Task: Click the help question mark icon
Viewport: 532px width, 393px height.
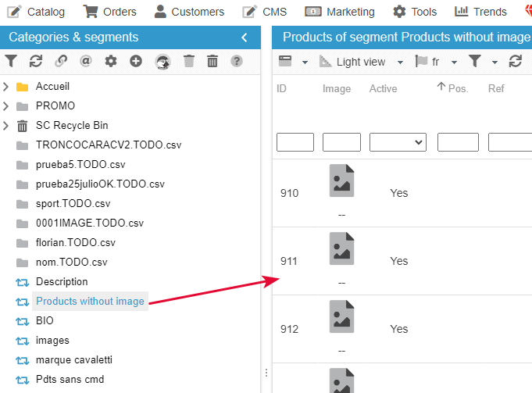Action: pyautogui.click(x=237, y=61)
